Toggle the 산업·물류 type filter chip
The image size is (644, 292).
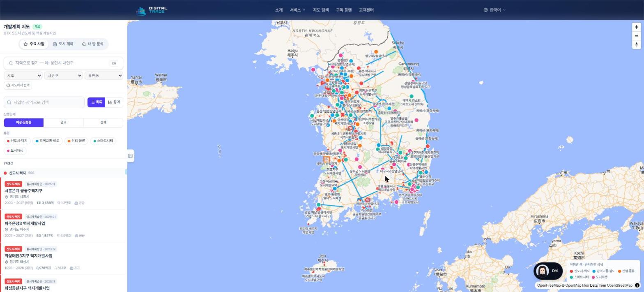pos(76,141)
